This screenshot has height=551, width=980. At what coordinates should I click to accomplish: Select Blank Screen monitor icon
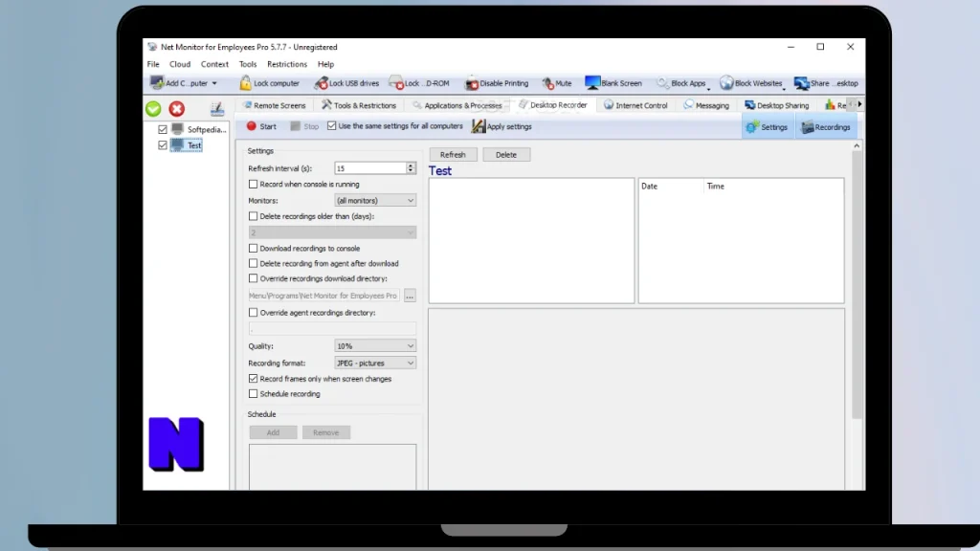(591, 82)
